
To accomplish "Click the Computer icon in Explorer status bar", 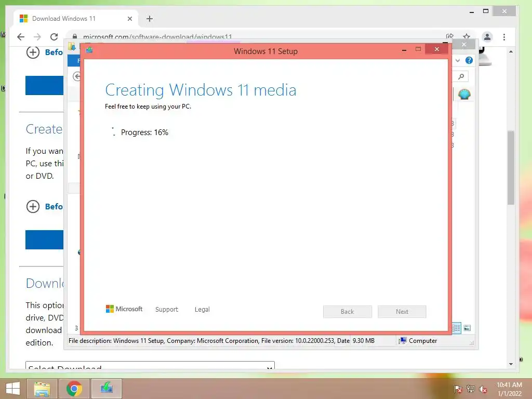I will (403, 341).
